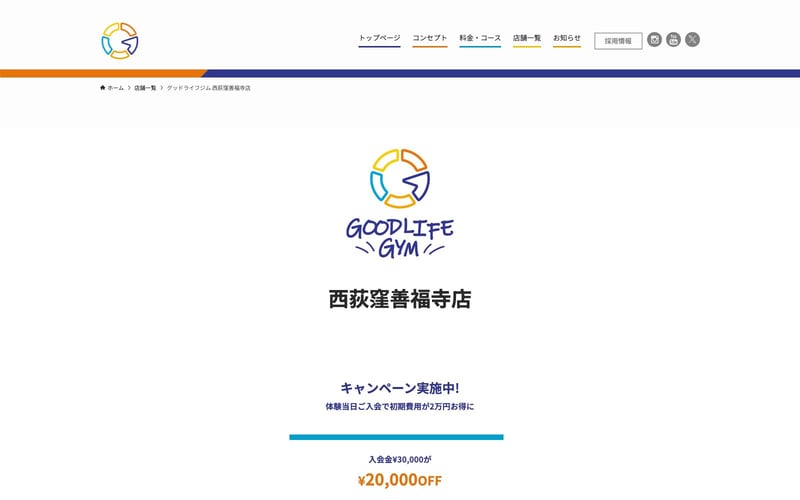Click the 採用情報 button
The width and height of the screenshot is (800, 500).
[x=618, y=41]
